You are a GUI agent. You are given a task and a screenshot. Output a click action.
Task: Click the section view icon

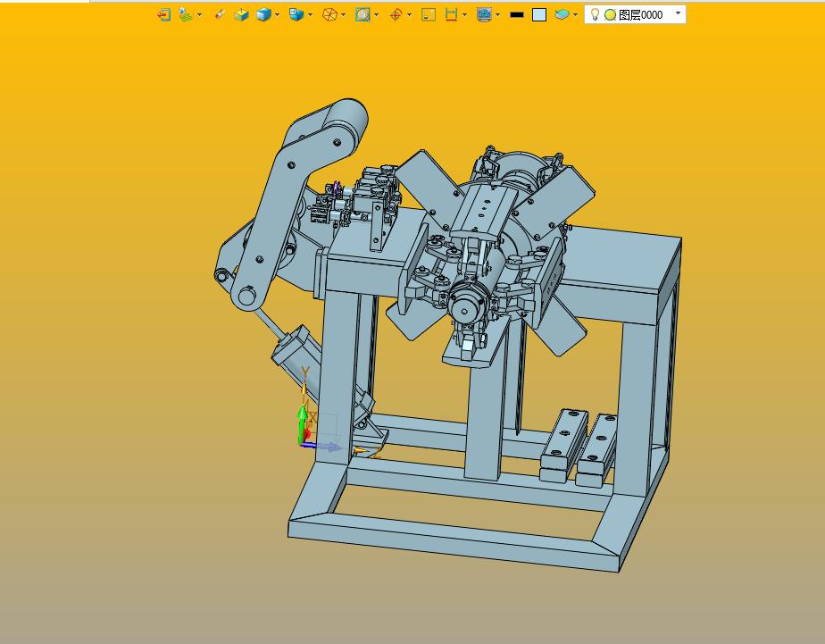click(x=362, y=14)
